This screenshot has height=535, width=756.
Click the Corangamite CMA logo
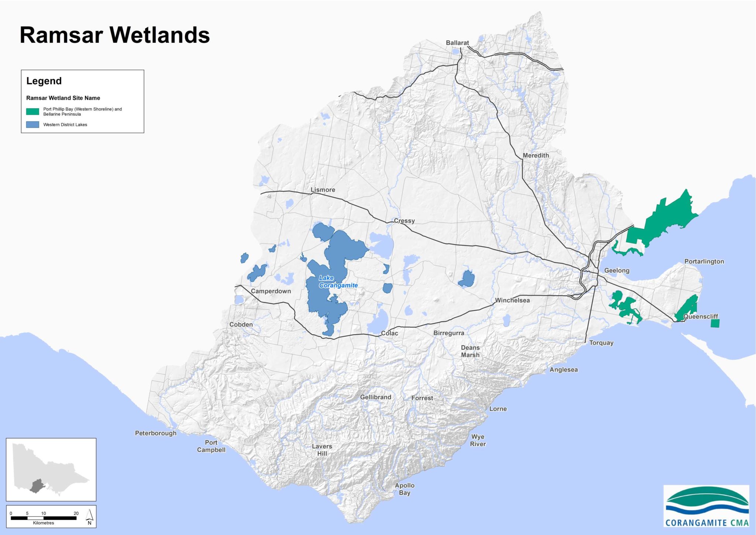click(707, 507)
